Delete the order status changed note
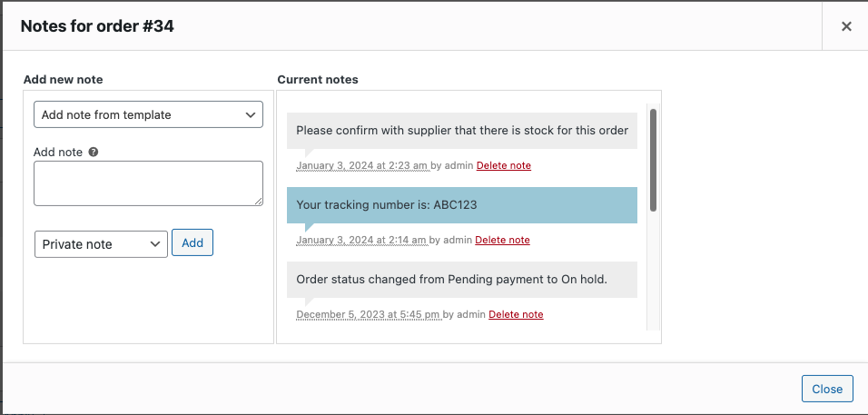 point(516,314)
